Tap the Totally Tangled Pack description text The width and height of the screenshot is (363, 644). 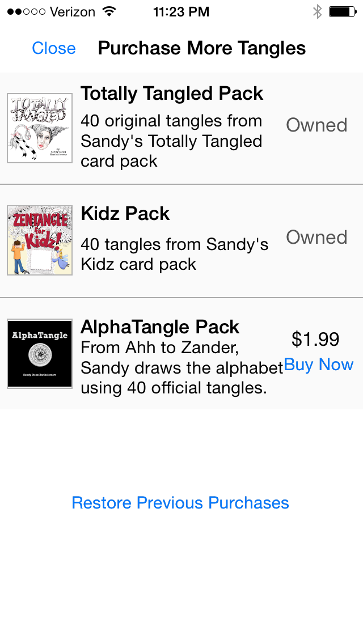point(171,141)
